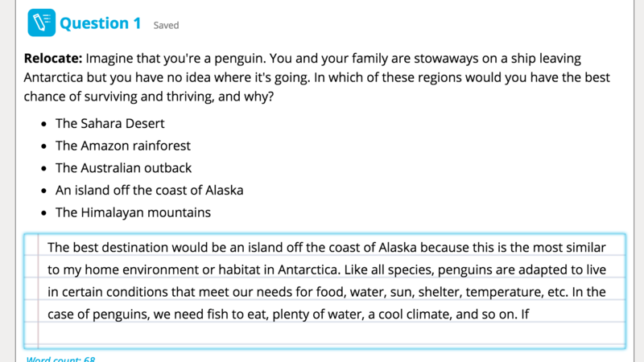Click the word Alaska in the answer's first line

point(397,248)
